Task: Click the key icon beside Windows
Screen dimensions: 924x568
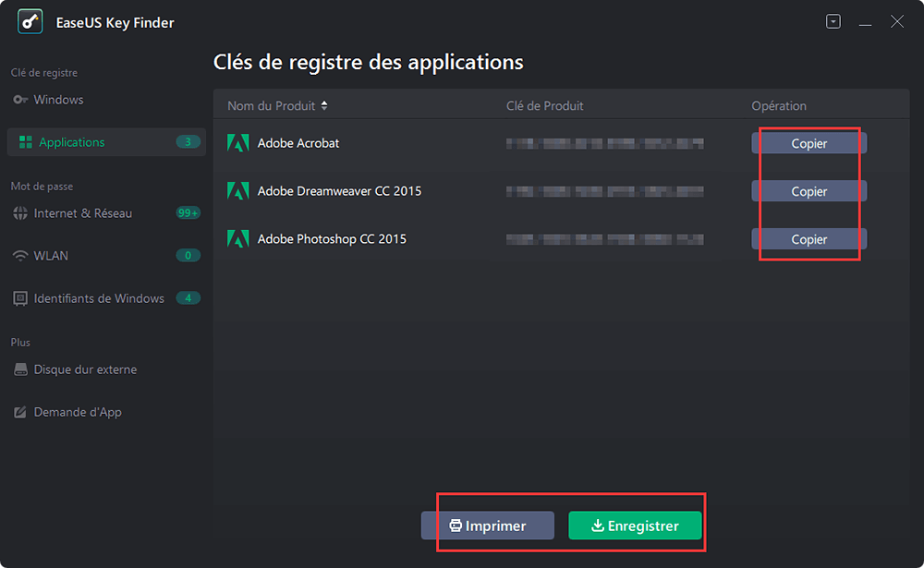Action: click(x=20, y=100)
